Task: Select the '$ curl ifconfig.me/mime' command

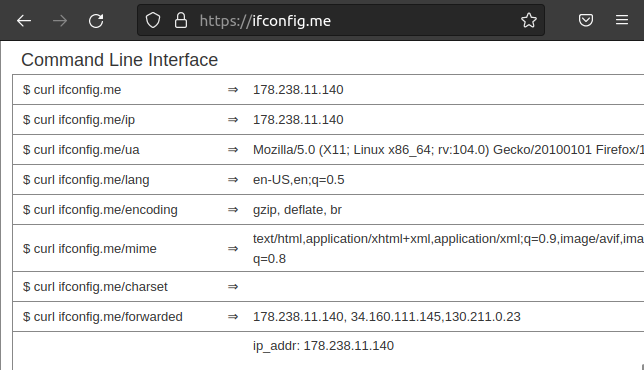Action: pos(90,248)
